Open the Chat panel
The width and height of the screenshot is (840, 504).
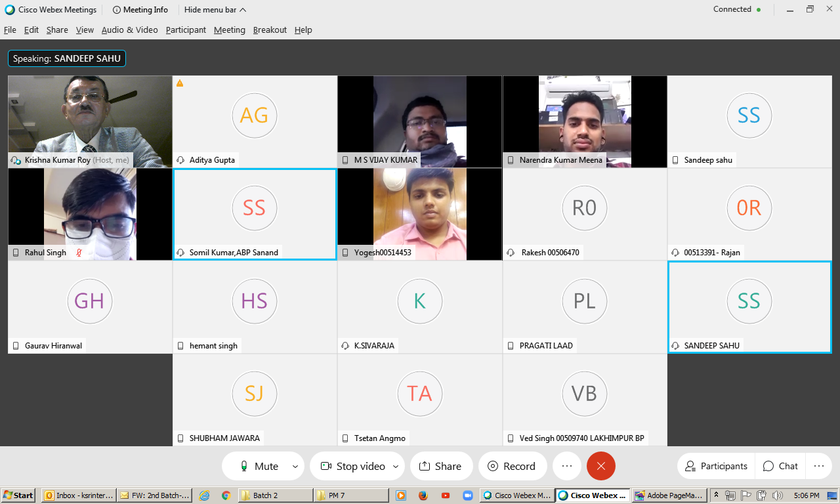pos(780,466)
